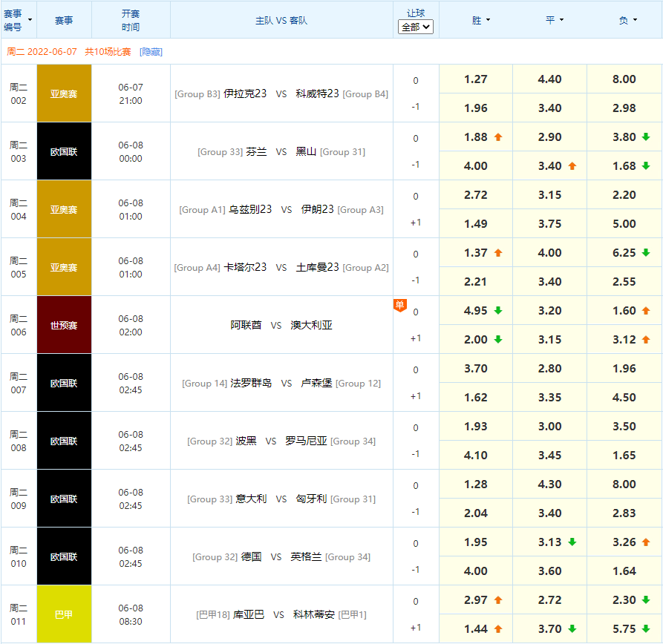Image resolution: width=663 pixels, height=644 pixels.
Task: Click the up arrow beside 2.97 odds
Action: click(x=498, y=600)
